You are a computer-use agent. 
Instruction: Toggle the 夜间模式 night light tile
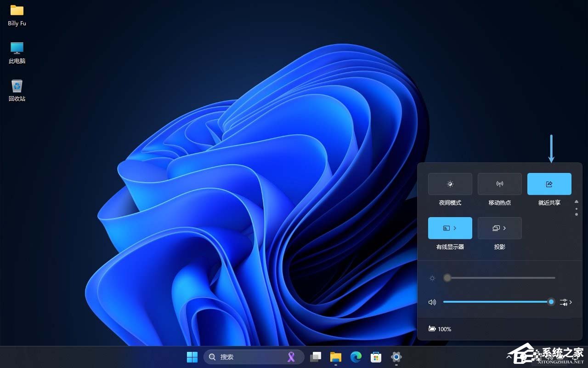click(450, 184)
